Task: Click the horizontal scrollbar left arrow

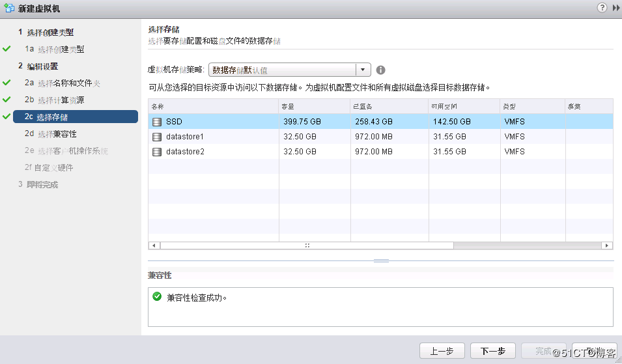Action: click(154, 245)
